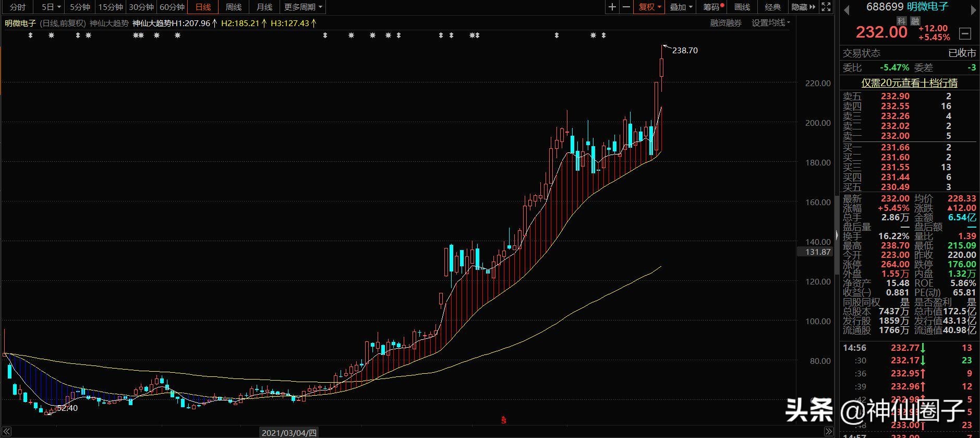Viewport: 980px width, 438px height.
Task: Open 设置均线 moving average settings
Action: point(770,23)
